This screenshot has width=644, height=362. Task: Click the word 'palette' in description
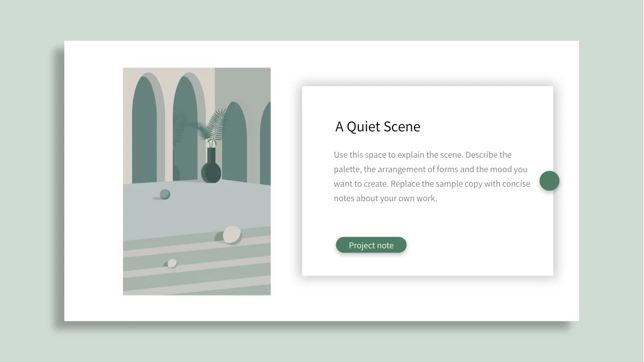pos(347,169)
